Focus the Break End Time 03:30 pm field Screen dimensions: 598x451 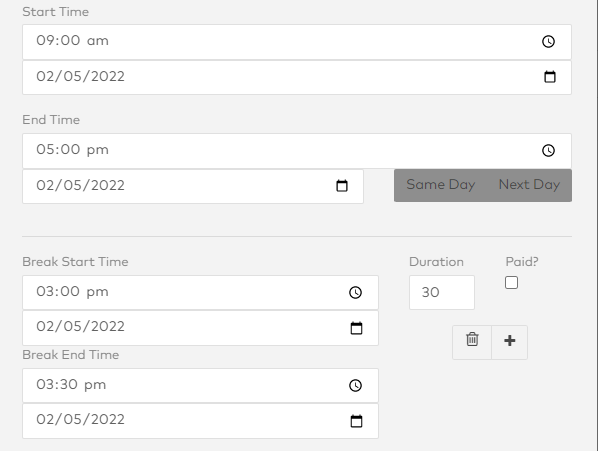point(200,385)
